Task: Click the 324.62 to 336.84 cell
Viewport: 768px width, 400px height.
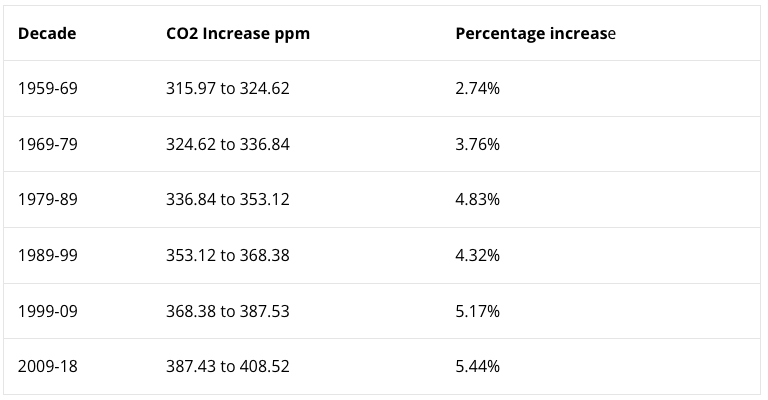Action: pos(228,144)
